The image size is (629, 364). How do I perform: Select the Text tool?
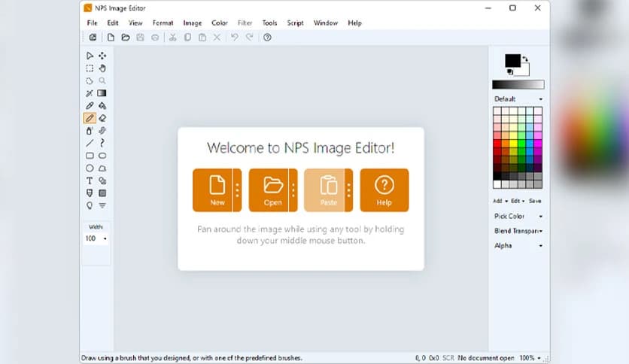(90, 180)
